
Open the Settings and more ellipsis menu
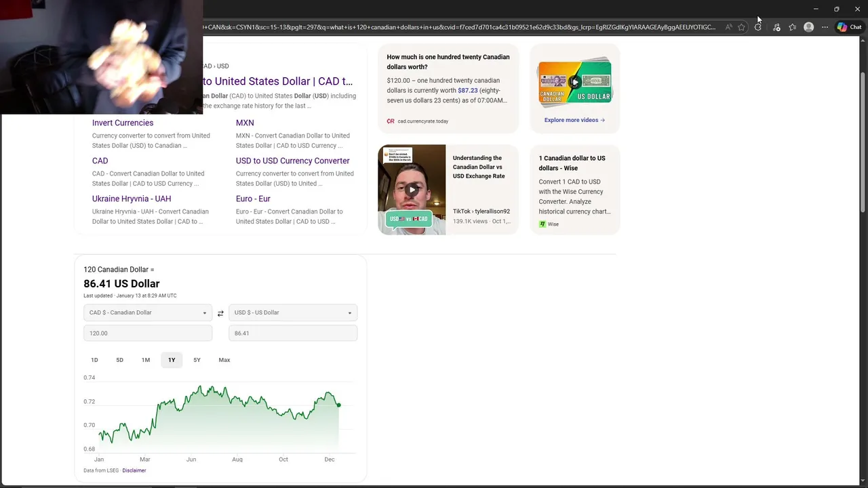coord(825,27)
